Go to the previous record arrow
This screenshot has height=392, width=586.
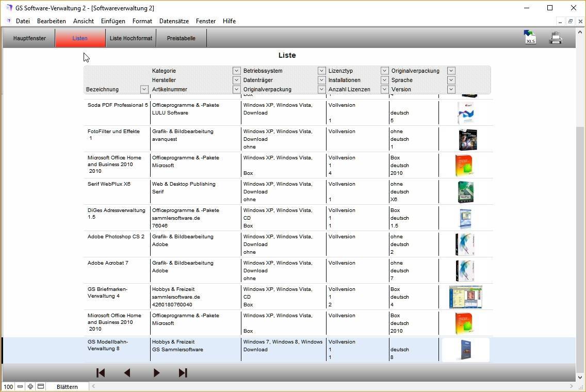click(127, 373)
